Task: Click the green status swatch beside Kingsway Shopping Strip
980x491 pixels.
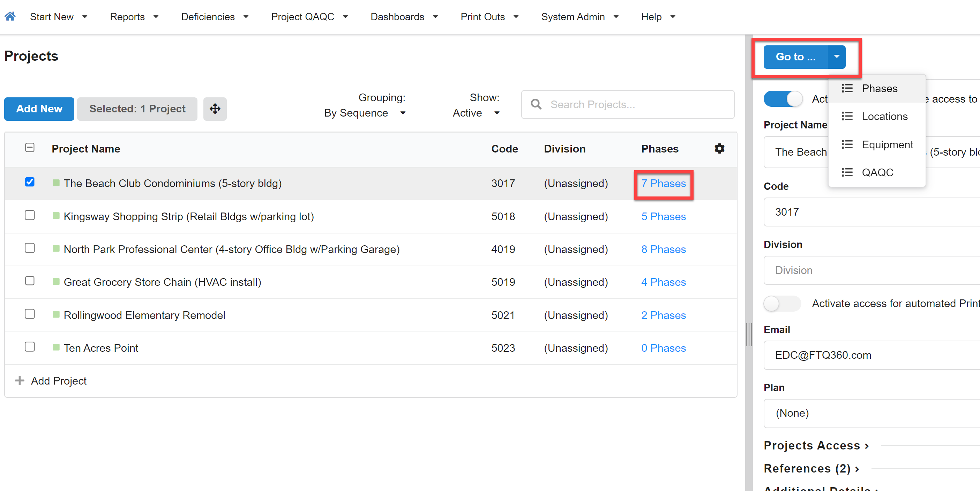Action: point(56,216)
